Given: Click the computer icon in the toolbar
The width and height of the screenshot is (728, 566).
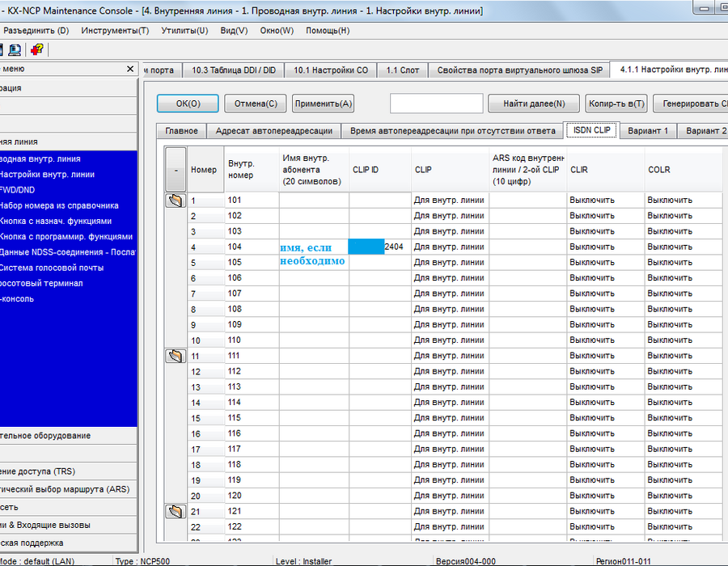Looking at the screenshot, I should tap(15, 49).
